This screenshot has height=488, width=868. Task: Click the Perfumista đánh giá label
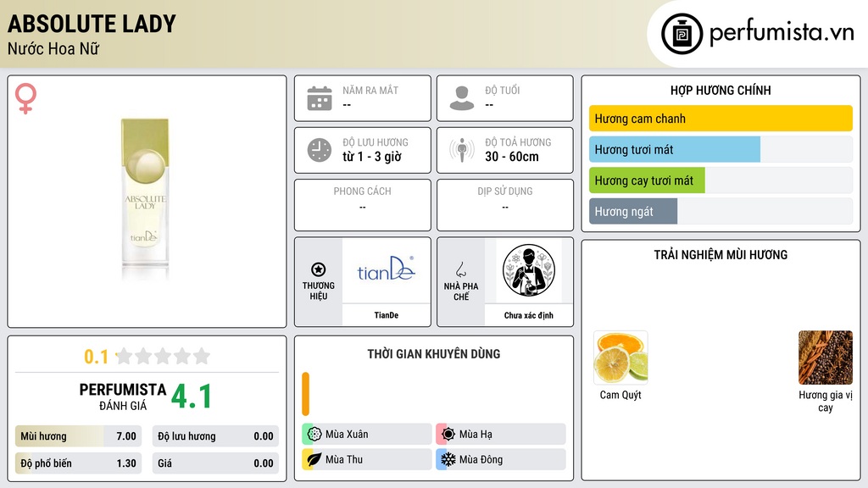(123, 397)
